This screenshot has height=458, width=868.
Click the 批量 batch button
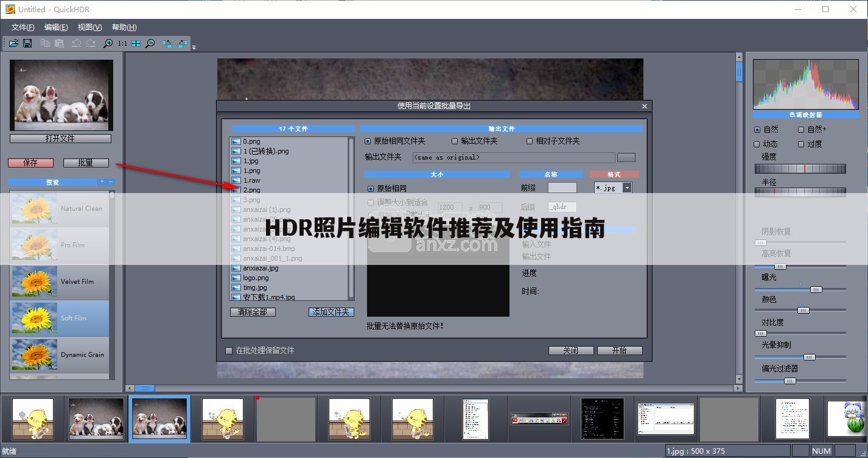coord(86,163)
